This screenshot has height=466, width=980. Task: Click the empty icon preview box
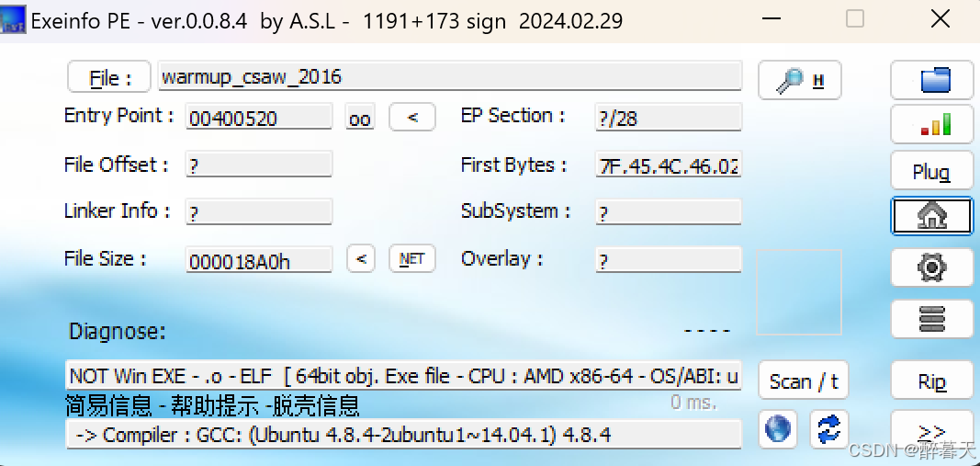[x=799, y=292]
